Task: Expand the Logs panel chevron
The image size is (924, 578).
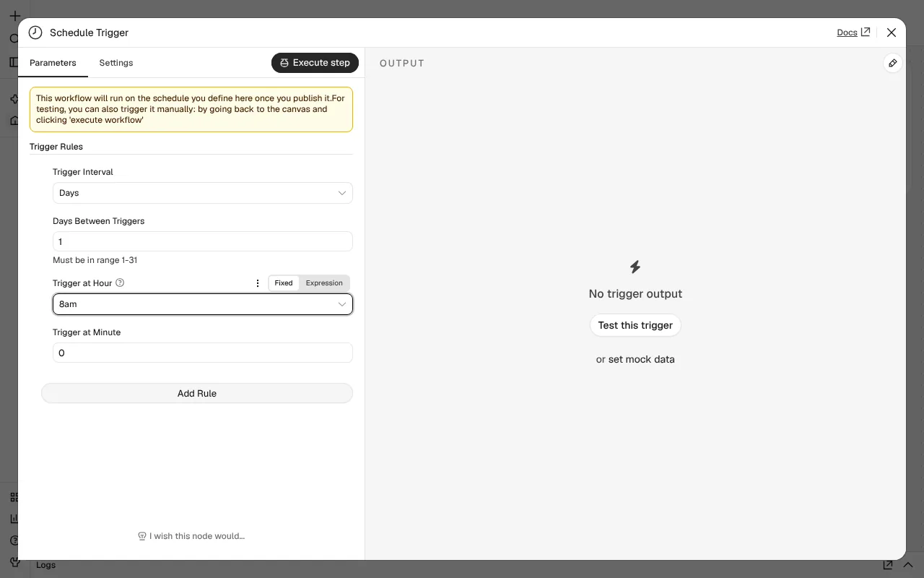Action: pos(908,565)
